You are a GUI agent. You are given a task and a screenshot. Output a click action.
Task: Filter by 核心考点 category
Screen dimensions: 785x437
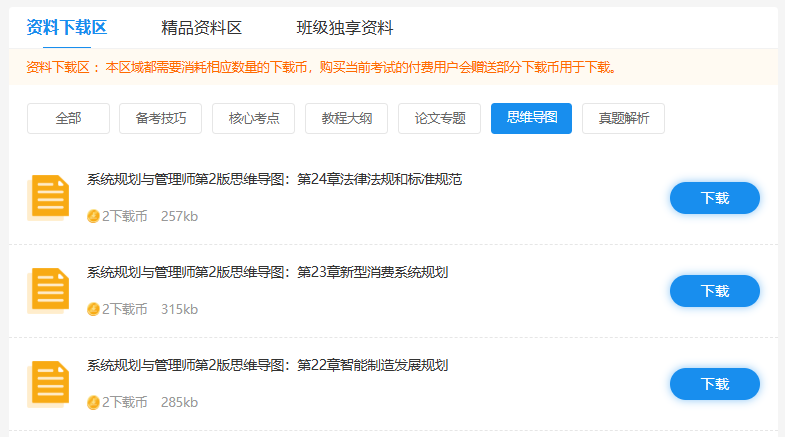pyautogui.click(x=254, y=118)
